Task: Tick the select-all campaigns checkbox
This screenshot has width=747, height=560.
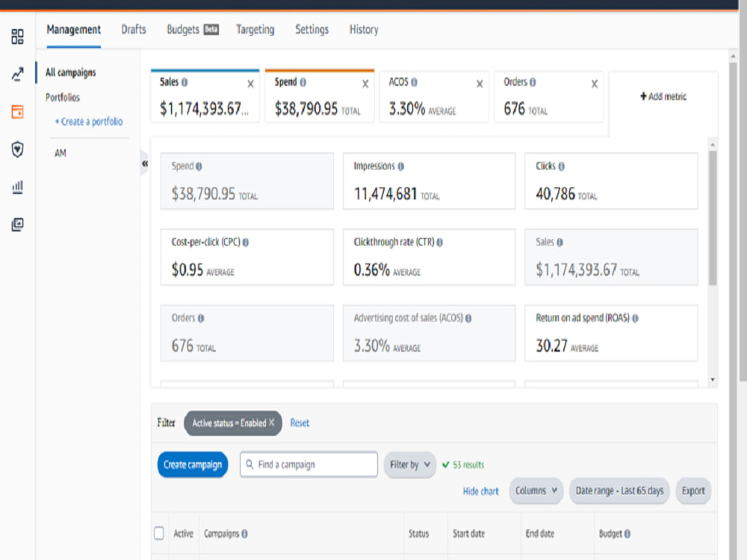Action: tap(159, 533)
